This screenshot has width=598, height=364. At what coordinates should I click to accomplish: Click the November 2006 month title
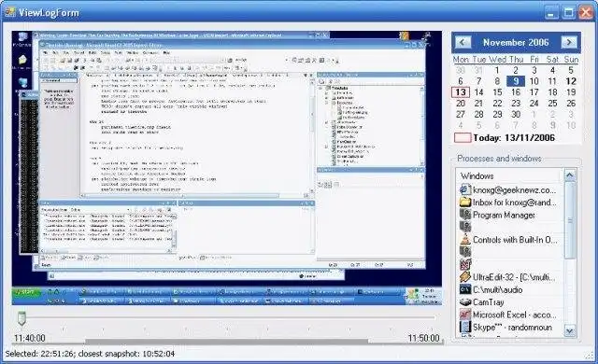516,42
